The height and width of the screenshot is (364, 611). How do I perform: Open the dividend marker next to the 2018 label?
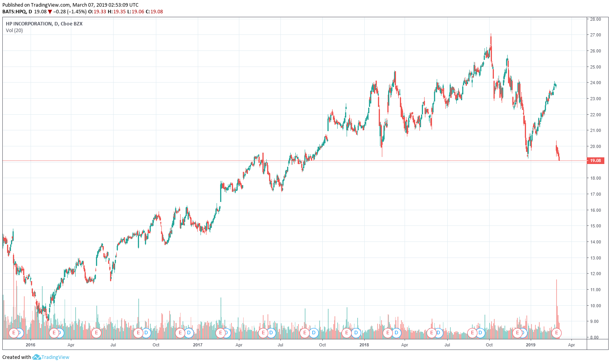(x=356, y=333)
